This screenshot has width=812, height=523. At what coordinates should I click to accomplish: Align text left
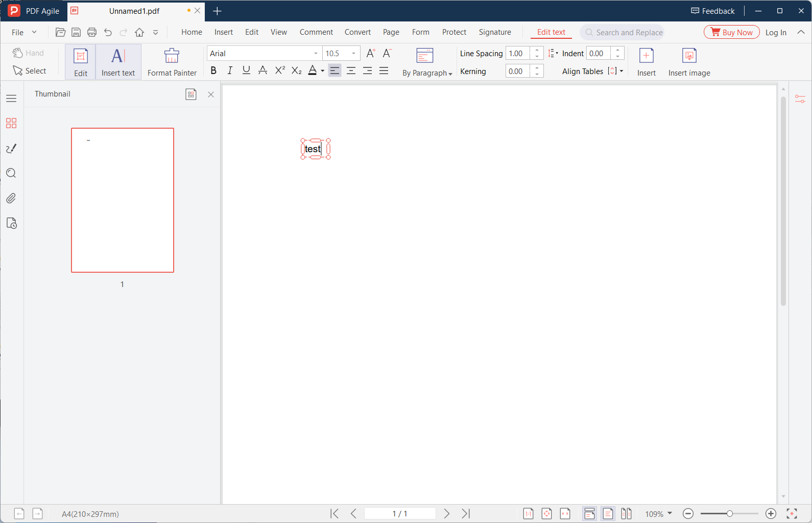tap(335, 70)
